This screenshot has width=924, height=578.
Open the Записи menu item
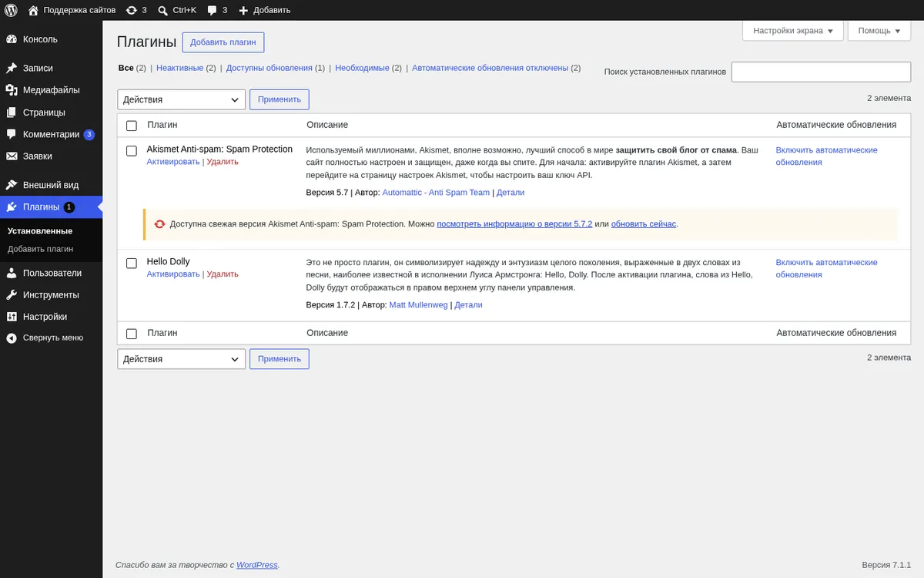(x=51, y=68)
